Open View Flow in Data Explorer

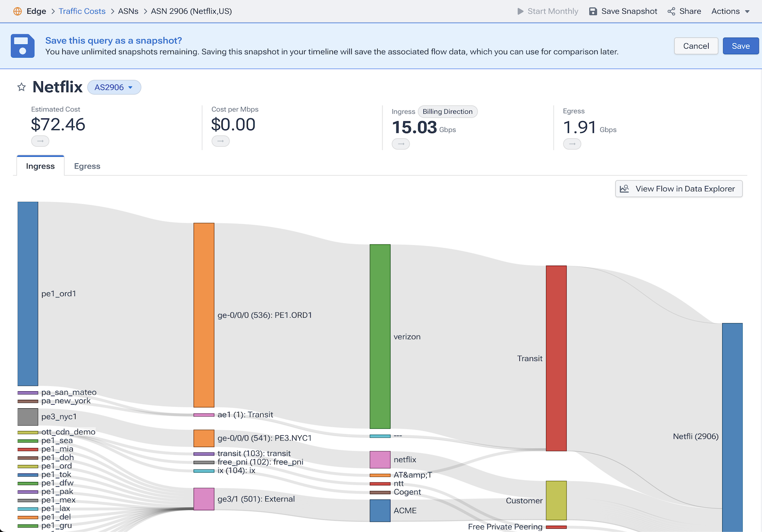(x=678, y=189)
